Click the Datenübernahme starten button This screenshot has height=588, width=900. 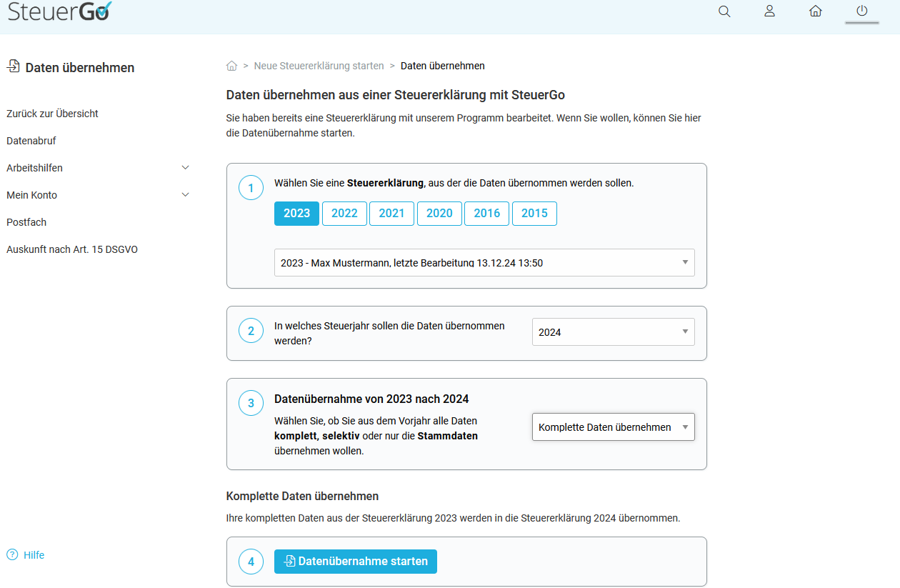coord(356,562)
